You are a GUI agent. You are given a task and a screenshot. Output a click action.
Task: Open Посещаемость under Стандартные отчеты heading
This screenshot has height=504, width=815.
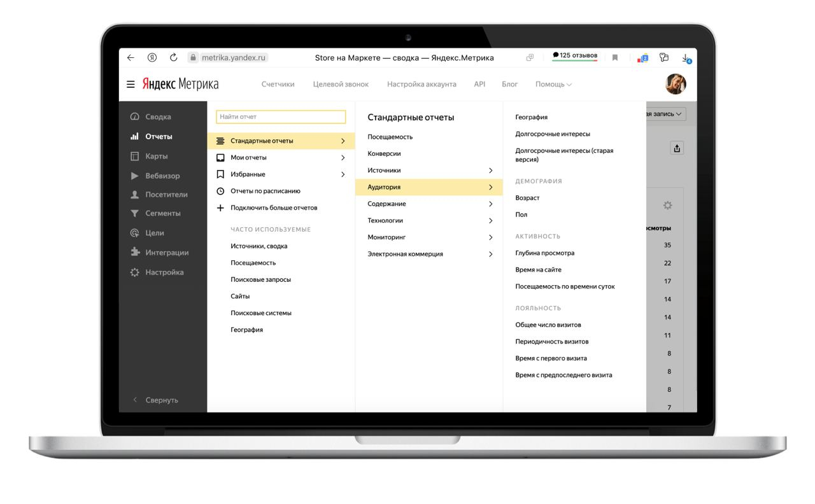pyautogui.click(x=390, y=137)
